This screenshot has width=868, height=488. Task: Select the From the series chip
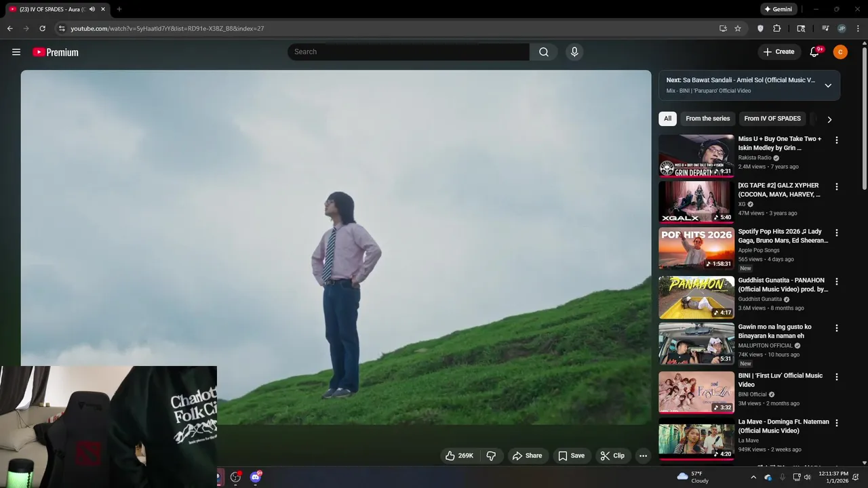tap(707, 119)
